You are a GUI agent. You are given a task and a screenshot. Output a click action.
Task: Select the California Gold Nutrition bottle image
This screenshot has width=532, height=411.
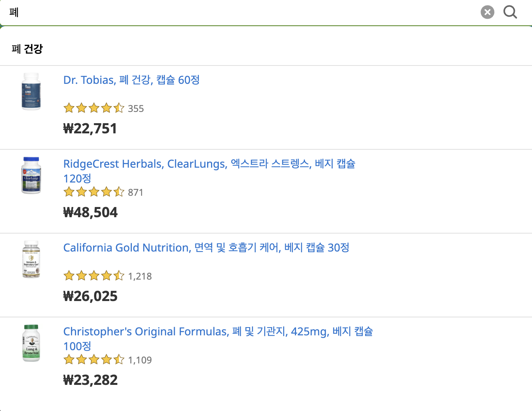[x=31, y=259]
